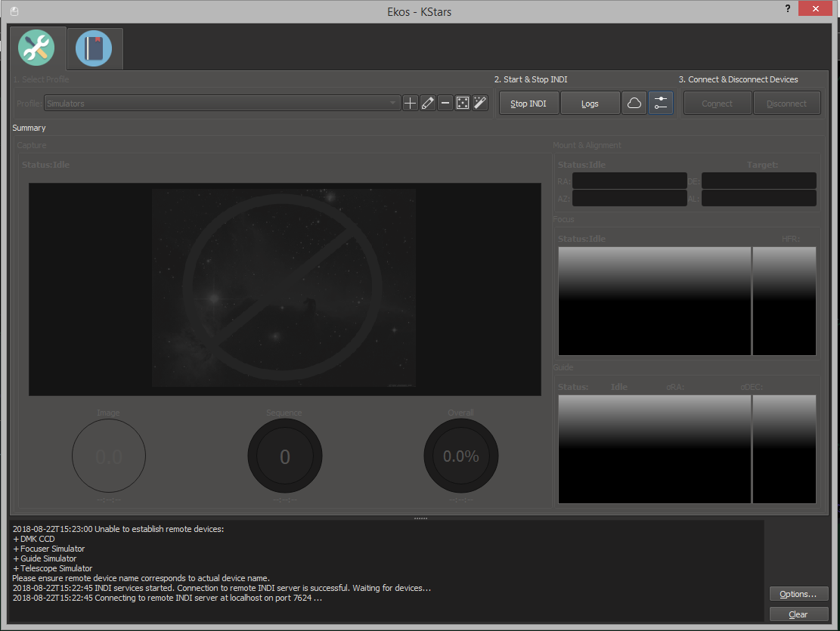840x631 pixels.
Task: Open the custom drivers dice icon
Action: click(463, 104)
